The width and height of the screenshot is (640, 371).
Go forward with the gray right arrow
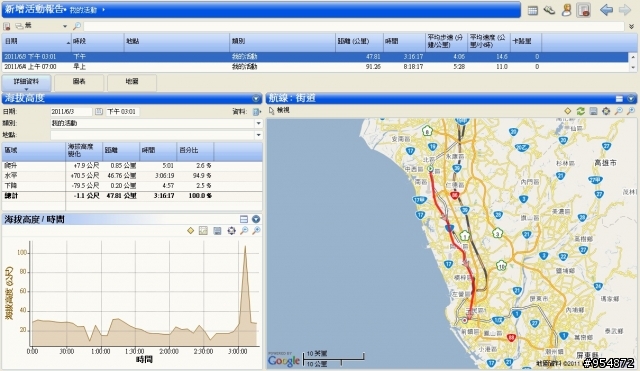[624, 10]
